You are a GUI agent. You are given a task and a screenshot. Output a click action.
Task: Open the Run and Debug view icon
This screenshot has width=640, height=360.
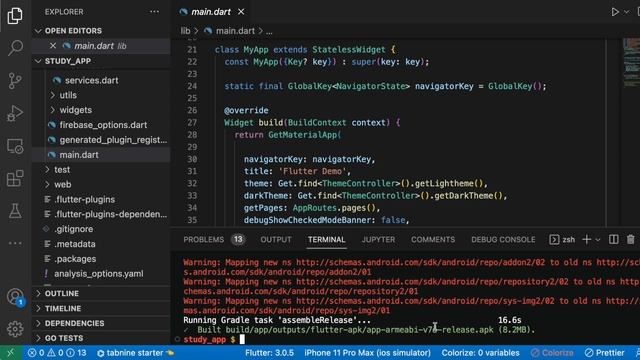pos(15,113)
